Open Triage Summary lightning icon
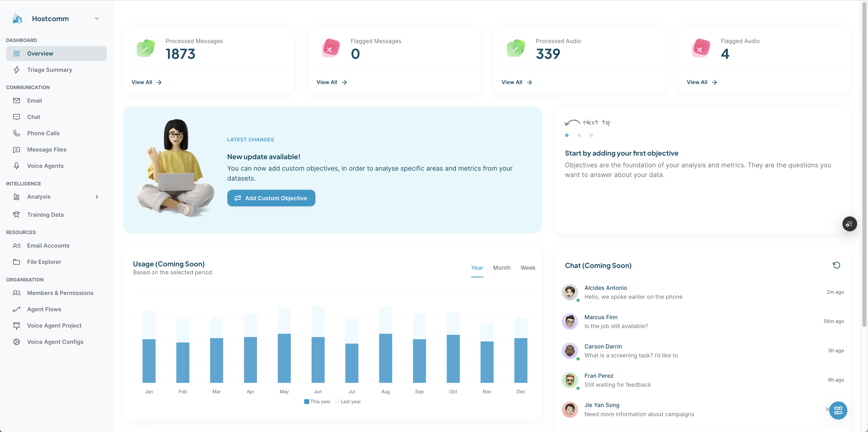This screenshot has height=432, width=868. tap(17, 70)
